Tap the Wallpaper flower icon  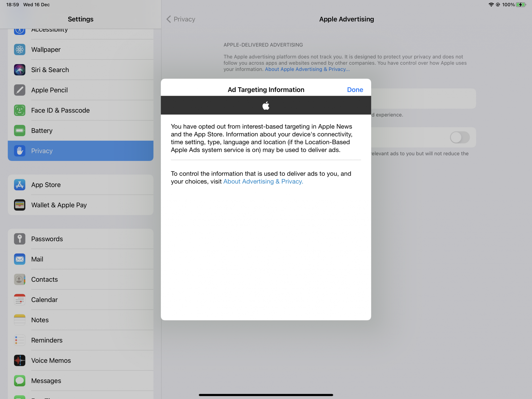tap(20, 49)
